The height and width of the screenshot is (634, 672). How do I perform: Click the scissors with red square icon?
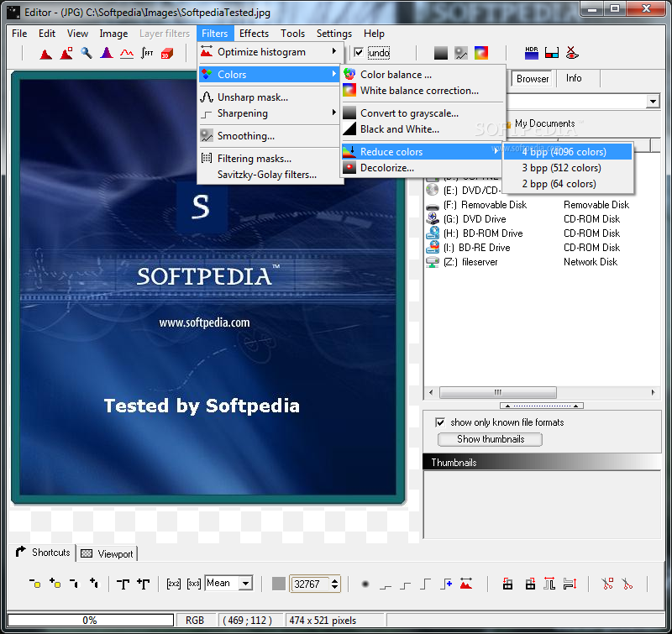tap(607, 584)
